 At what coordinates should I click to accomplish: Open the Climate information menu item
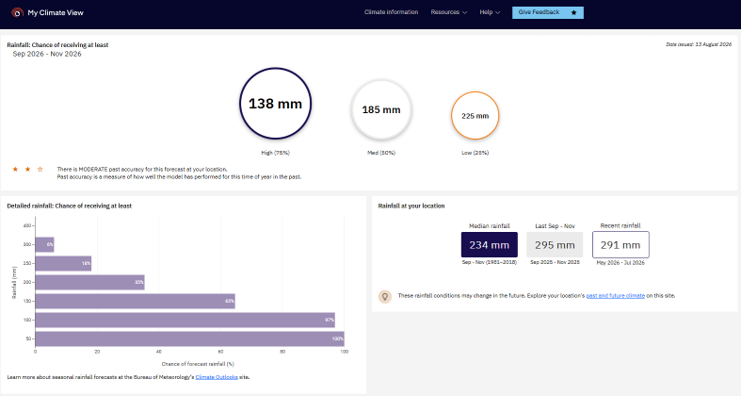tap(391, 12)
